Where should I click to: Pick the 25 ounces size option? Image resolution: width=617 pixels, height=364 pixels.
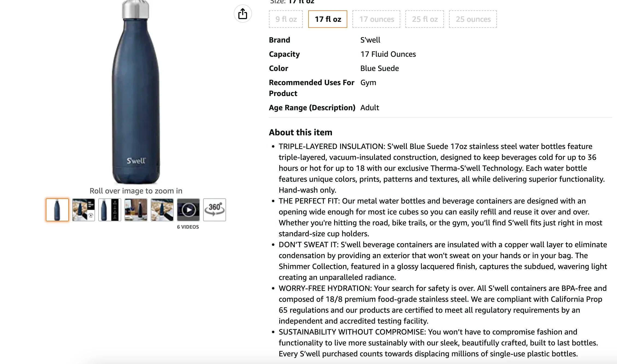[473, 19]
